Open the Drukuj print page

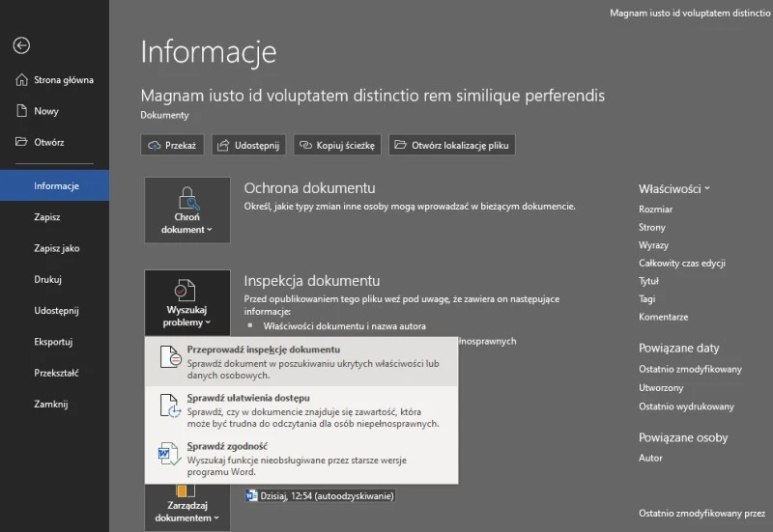pyautogui.click(x=47, y=279)
